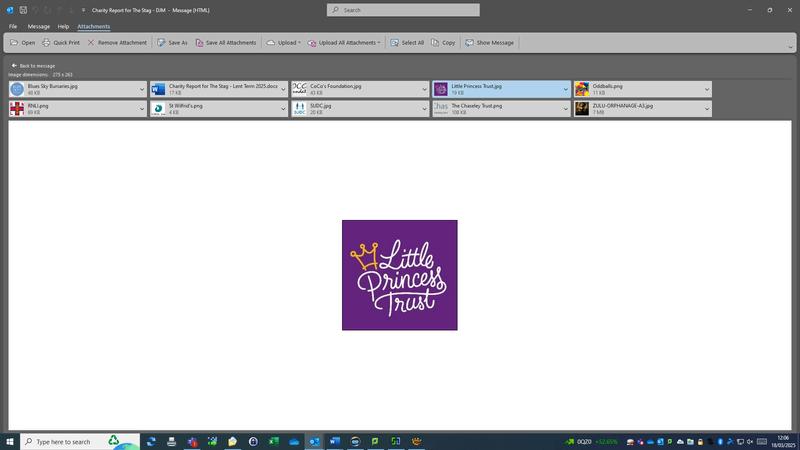Expand options for St Wilfrid's.png
Viewport: 800px width, 450px height.
tap(283, 109)
